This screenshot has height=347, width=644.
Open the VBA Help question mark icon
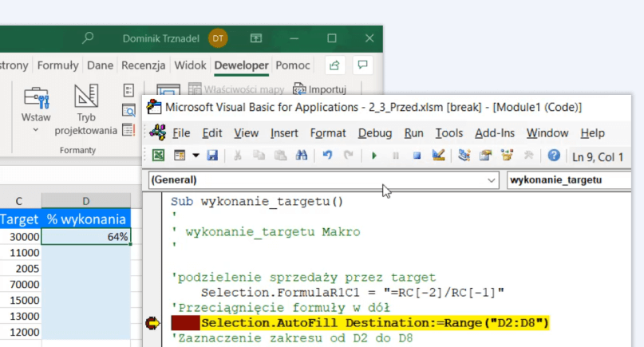(553, 156)
